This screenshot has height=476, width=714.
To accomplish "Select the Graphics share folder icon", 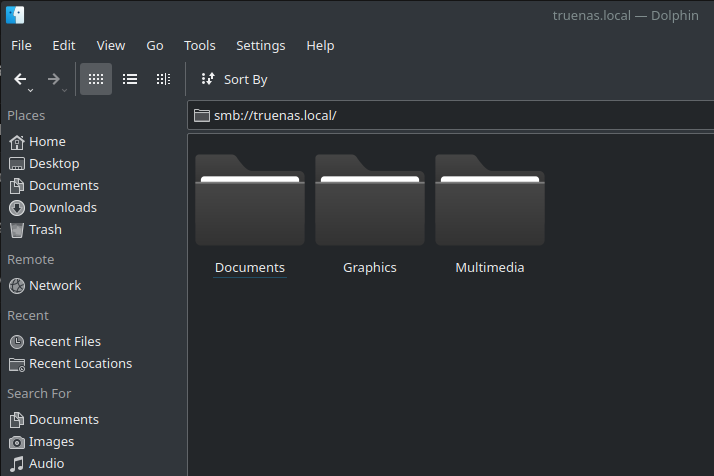I will coord(370,200).
